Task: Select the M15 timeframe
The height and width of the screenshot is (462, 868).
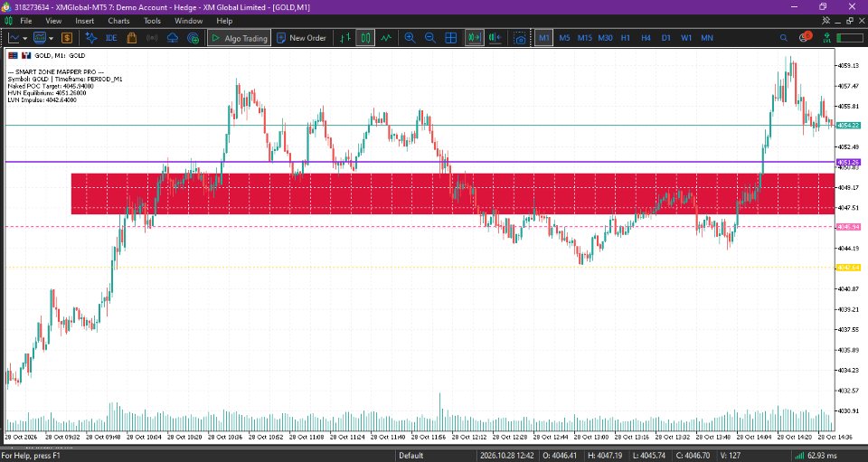Action: [585, 38]
